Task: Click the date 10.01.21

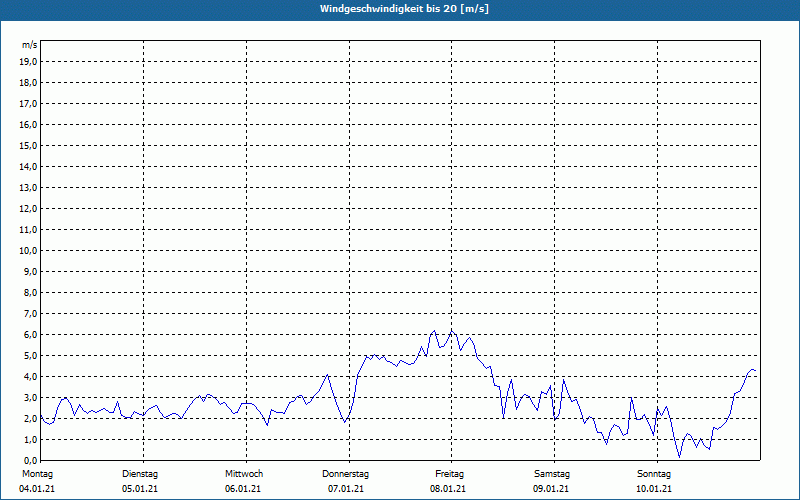Action: point(654,489)
